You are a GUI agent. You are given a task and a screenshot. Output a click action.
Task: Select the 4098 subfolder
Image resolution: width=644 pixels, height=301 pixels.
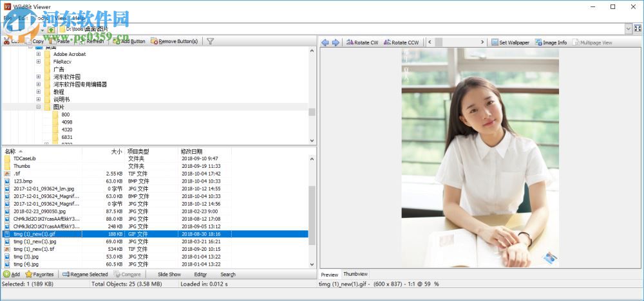(67, 122)
